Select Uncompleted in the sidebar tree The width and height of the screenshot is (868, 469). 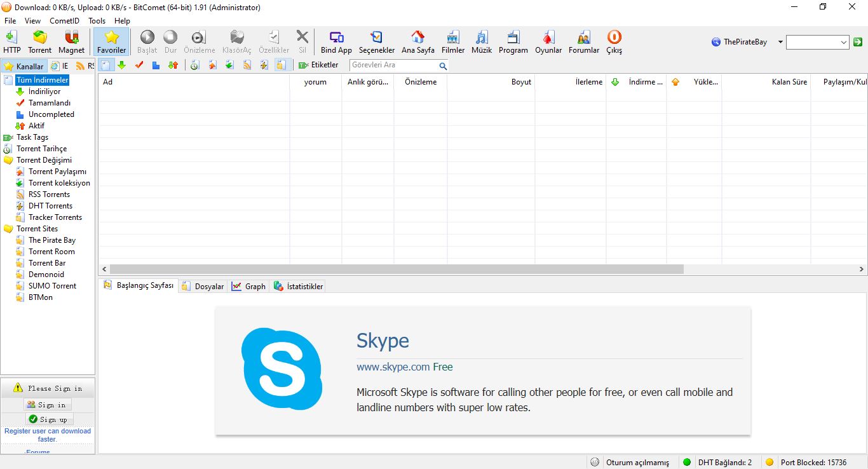51,114
